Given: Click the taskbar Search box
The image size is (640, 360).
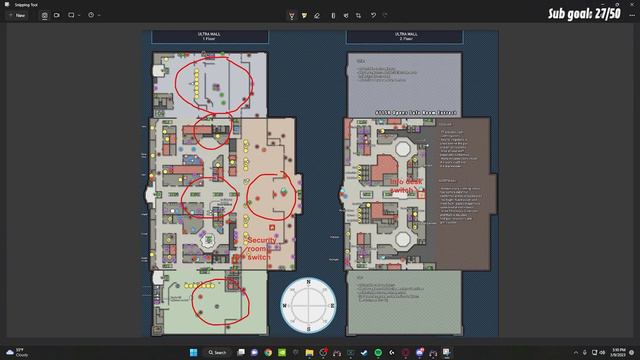Looking at the screenshot, I should click(218, 352).
